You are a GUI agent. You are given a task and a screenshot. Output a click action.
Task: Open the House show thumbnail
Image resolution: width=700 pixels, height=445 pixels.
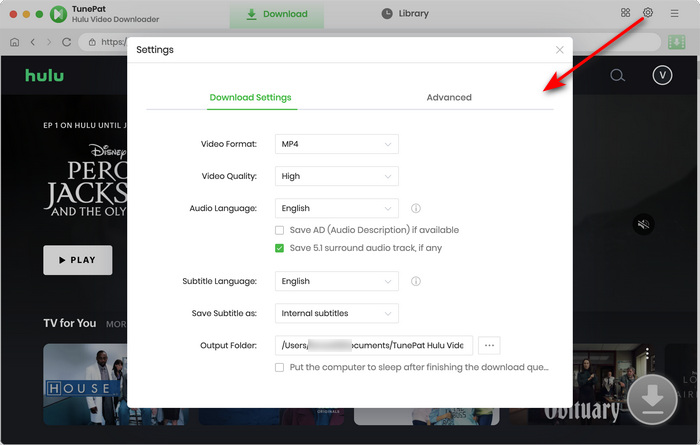pyautogui.click(x=85, y=384)
